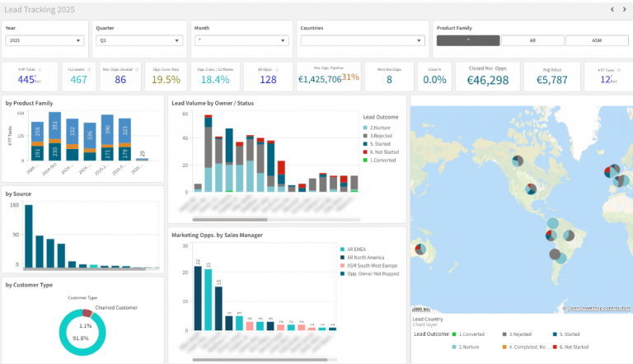Click 3.Rejected in the map legend

517,334
